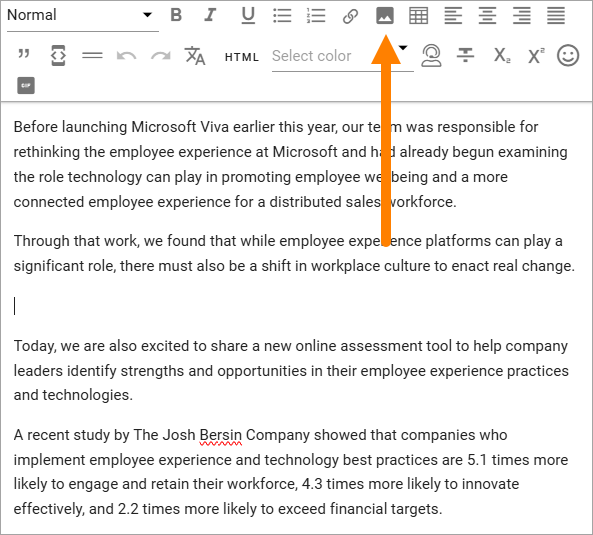The height and width of the screenshot is (535, 593).
Task: Open the Normal paragraph style dropdown
Action: pos(82,16)
